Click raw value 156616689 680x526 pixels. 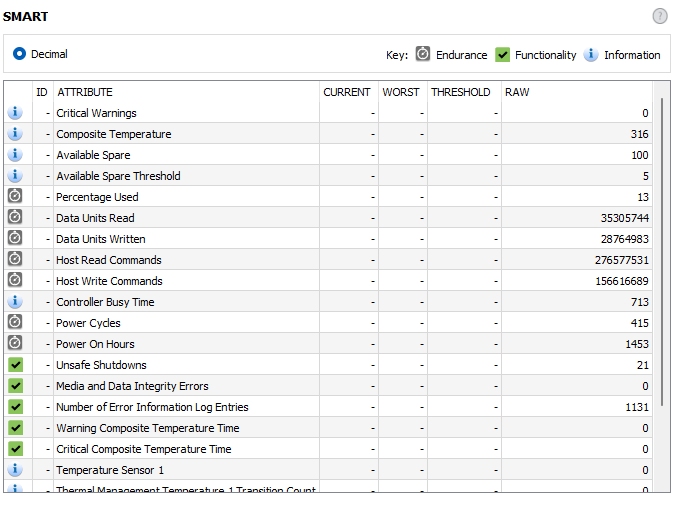[622, 281]
